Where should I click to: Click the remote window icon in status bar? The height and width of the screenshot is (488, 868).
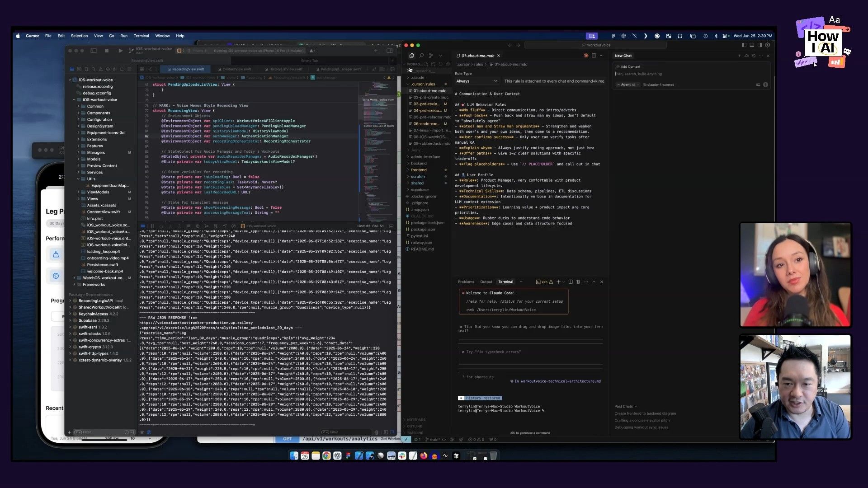pos(406,439)
